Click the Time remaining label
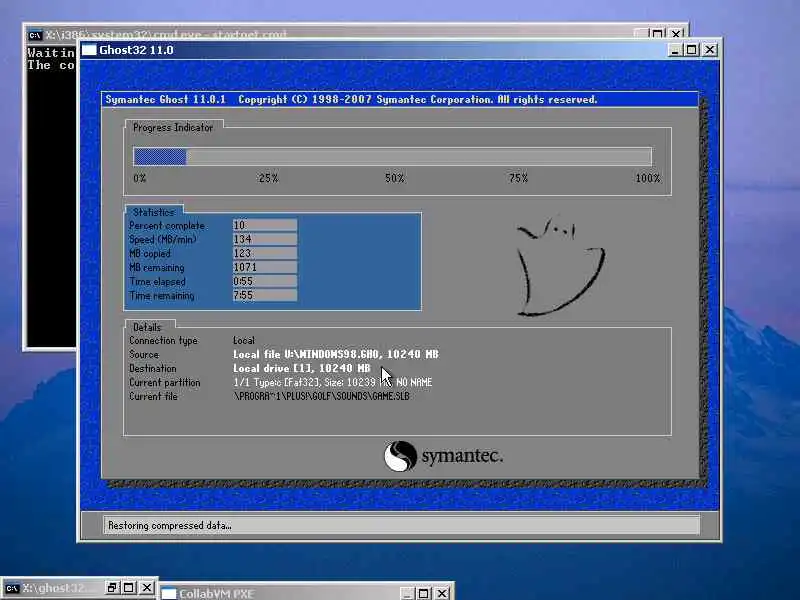Screen dimensions: 800x600 (162, 295)
